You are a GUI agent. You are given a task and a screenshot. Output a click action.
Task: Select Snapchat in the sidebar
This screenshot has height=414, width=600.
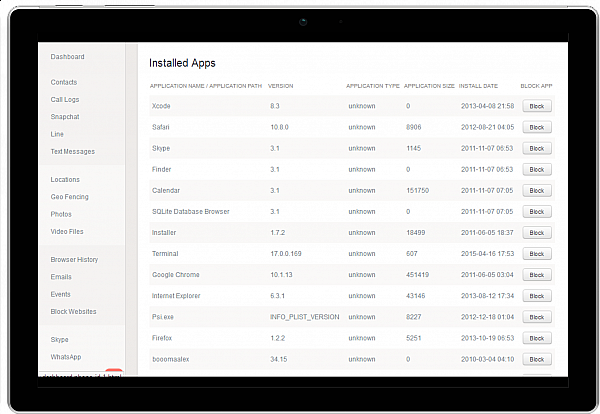pos(65,117)
